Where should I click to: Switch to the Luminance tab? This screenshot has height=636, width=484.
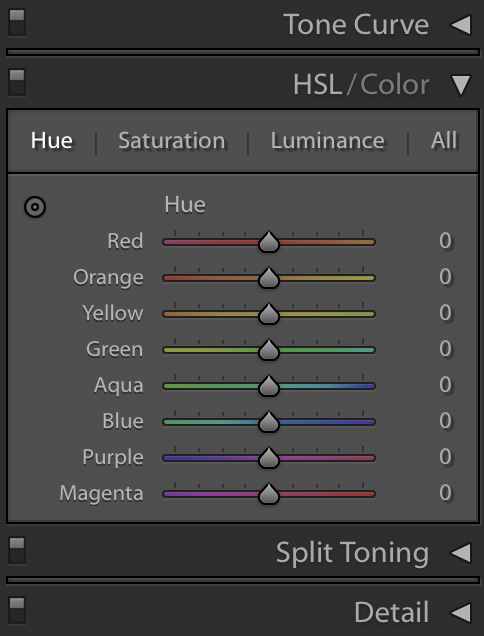(327, 141)
